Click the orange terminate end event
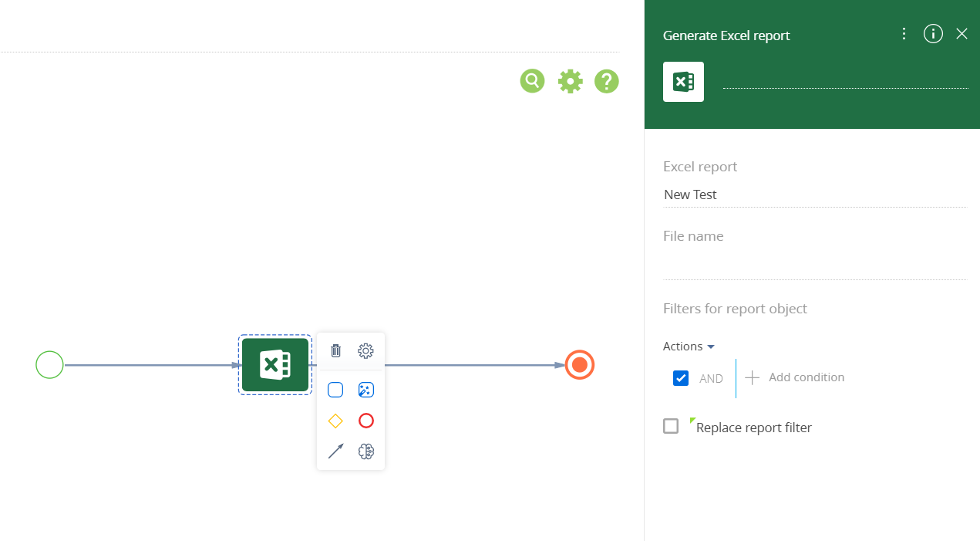Screen dimensions: 980x541 tap(580, 365)
